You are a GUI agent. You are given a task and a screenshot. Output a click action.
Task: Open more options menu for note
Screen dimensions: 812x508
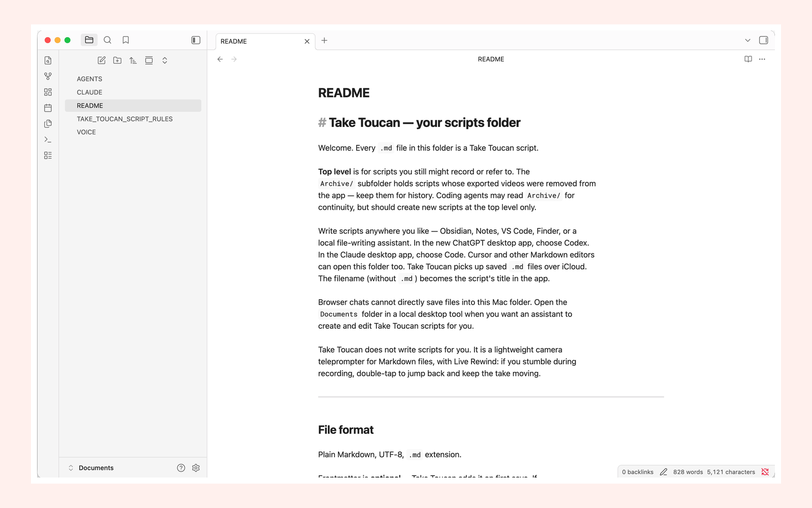tap(762, 59)
